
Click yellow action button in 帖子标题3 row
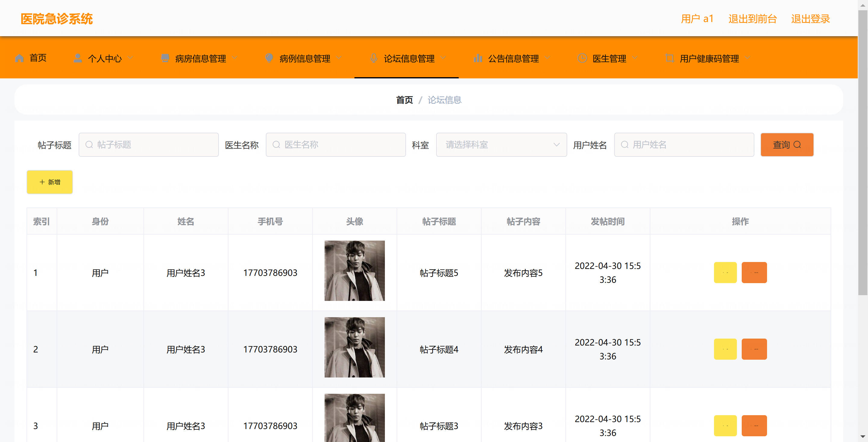(x=725, y=425)
